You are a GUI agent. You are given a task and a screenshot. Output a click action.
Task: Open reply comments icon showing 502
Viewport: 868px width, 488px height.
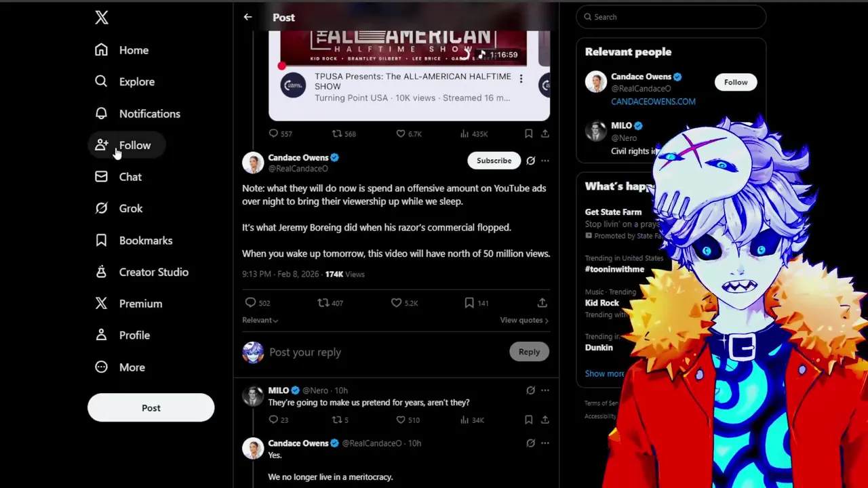[250, 303]
